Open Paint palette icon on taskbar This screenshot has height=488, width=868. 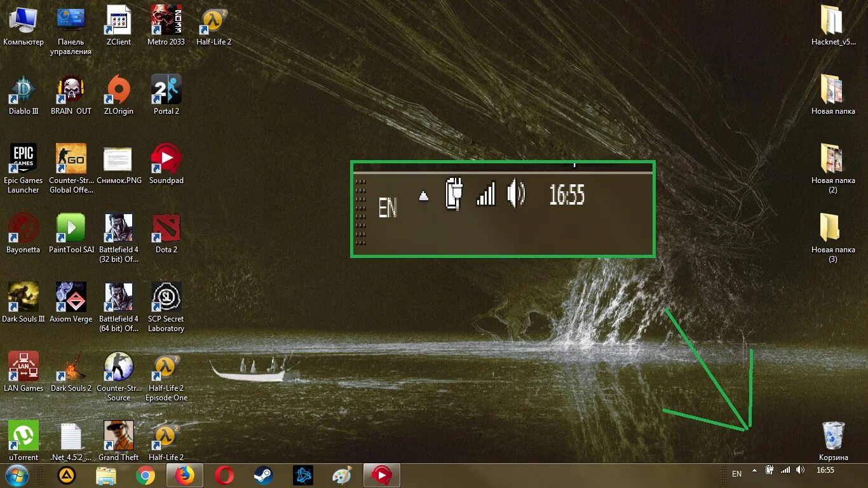pos(342,475)
